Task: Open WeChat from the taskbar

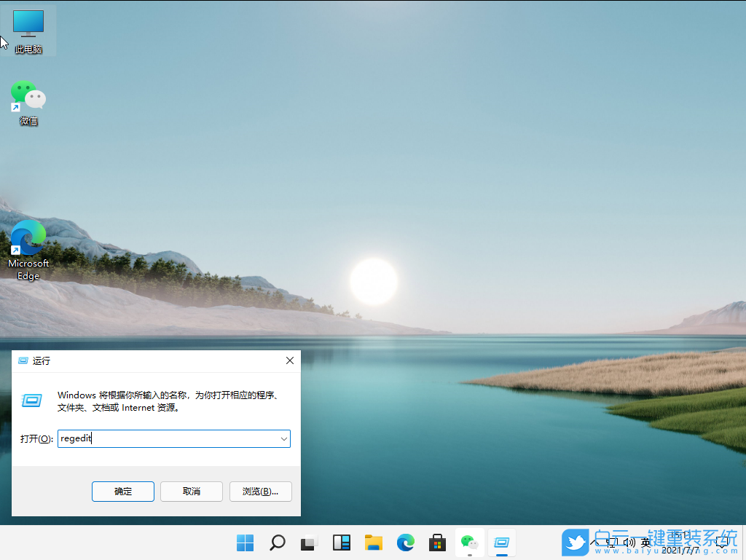Action: pyautogui.click(x=469, y=543)
